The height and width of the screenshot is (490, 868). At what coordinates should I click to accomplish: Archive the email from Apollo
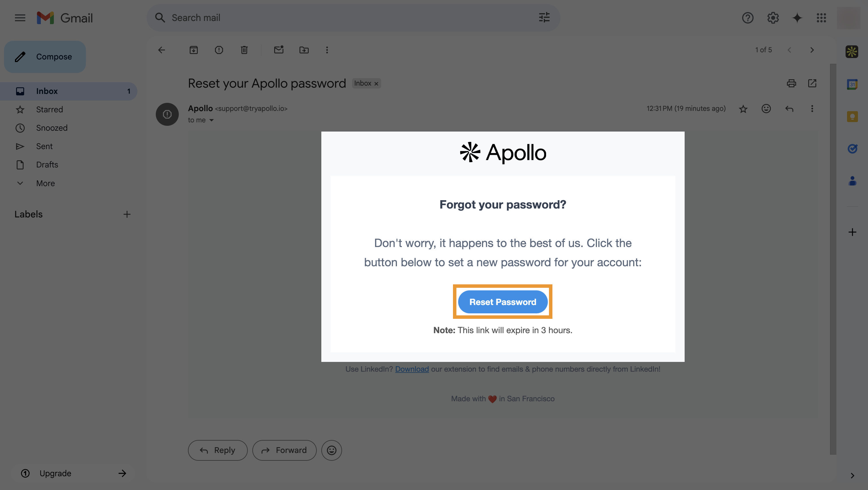pyautogui.click(x=194, y=50)
